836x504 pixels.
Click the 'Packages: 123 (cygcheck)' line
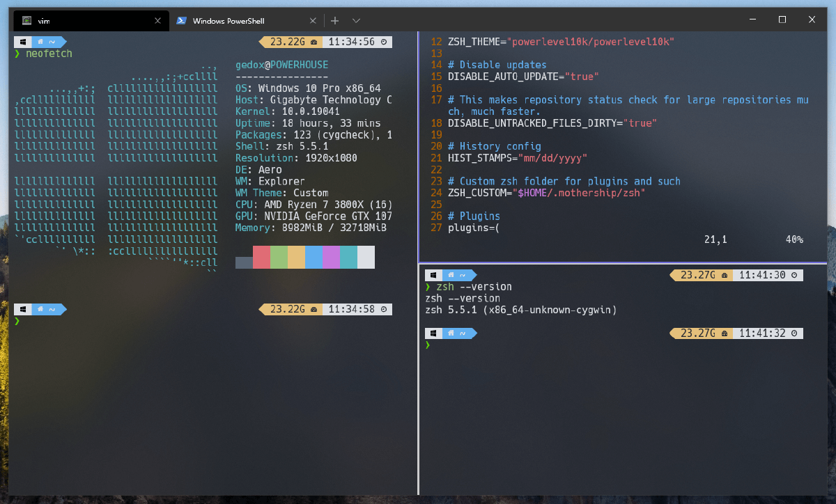313,135
